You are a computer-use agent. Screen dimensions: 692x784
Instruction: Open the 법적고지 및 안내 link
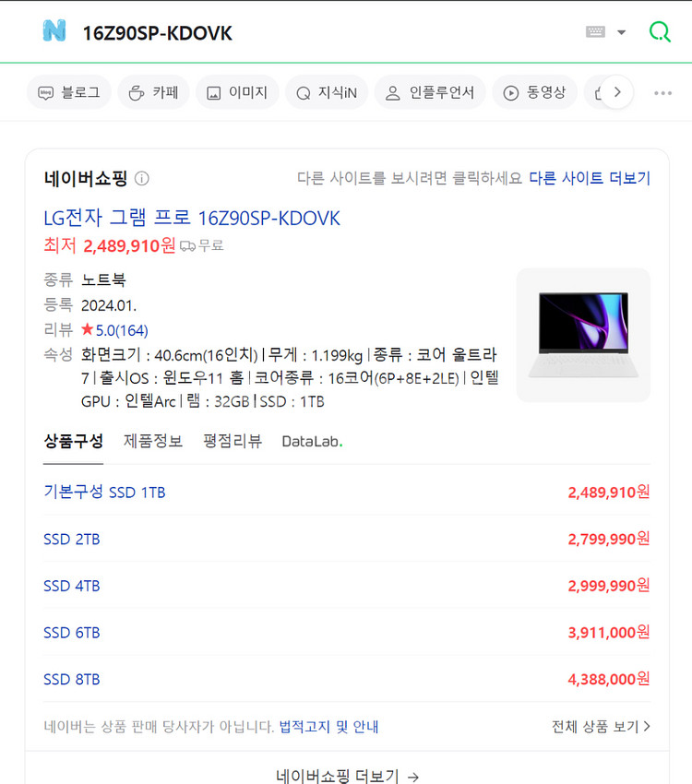coord(328,727)
